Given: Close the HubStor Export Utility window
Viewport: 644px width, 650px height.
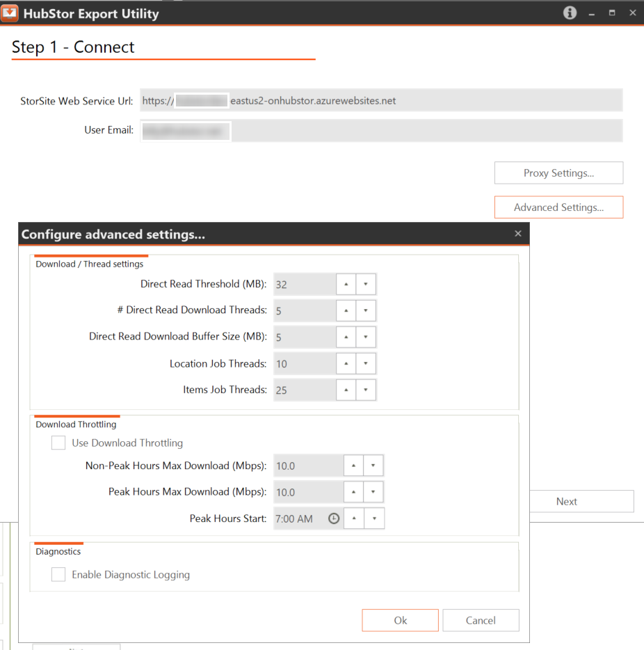Looking at the screenshot, I should click(632, 13).
